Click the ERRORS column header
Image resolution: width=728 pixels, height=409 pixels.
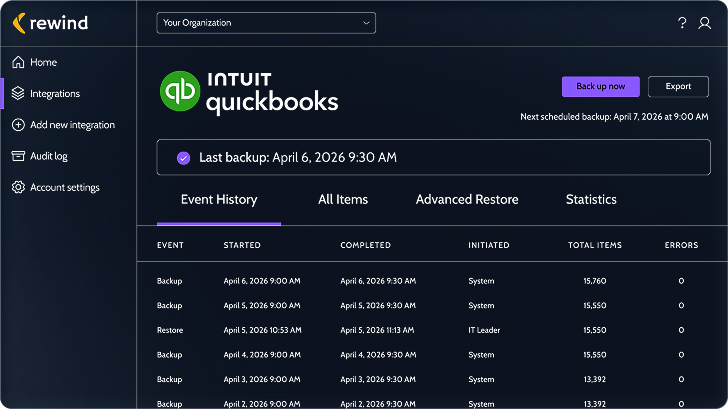681,245
